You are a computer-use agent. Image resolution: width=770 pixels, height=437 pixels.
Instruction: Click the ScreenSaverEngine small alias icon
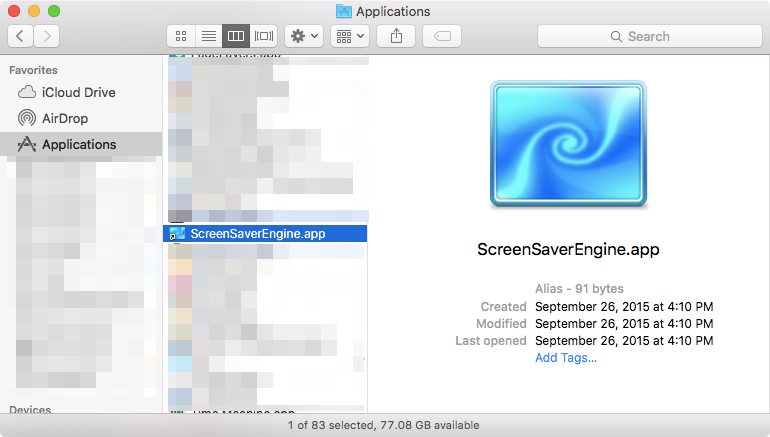click(x=177, y=234)
